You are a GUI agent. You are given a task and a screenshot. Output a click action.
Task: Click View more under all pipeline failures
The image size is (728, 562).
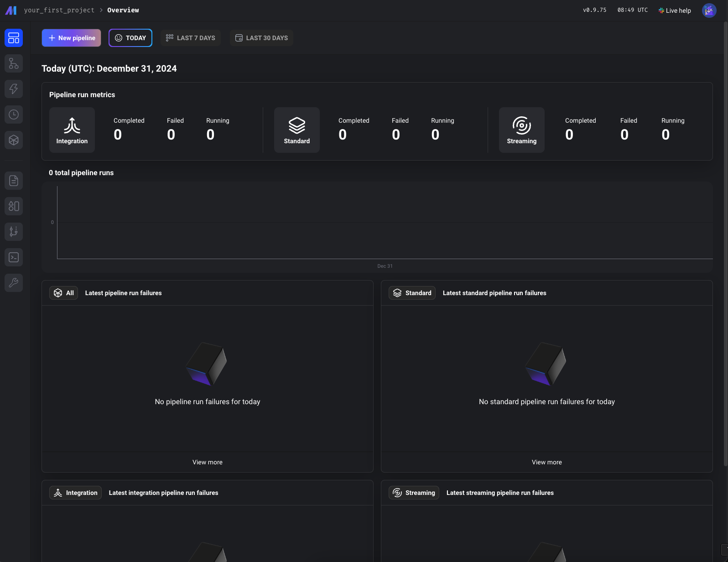208,462
